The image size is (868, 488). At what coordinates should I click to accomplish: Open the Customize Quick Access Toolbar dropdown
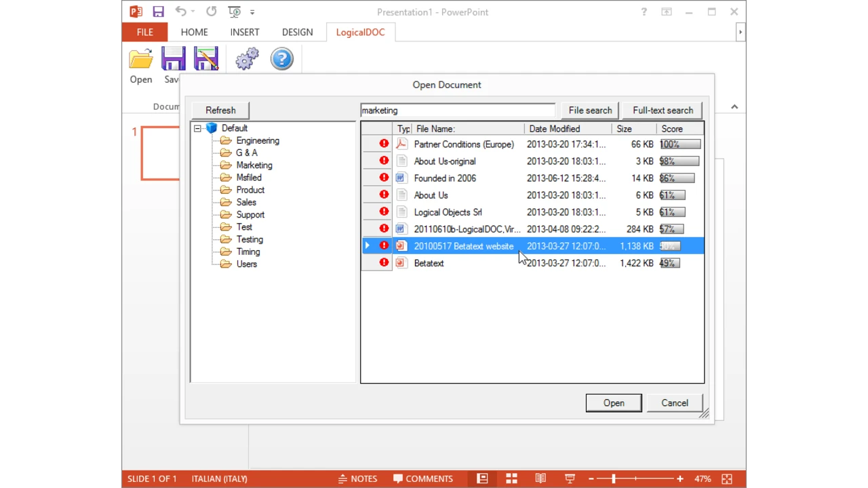(252, 12)
